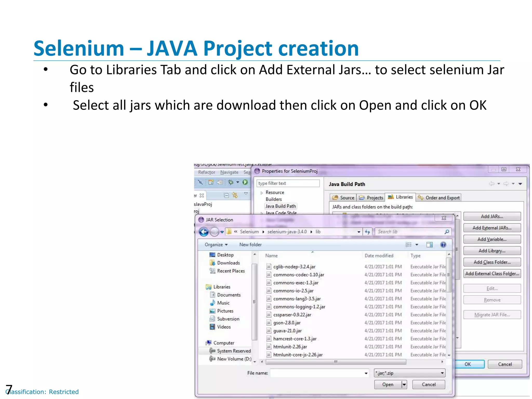Click the forward arrow in JAR Selection
Viewport: 532px width, 399px height.
click(x=214, y=232)
